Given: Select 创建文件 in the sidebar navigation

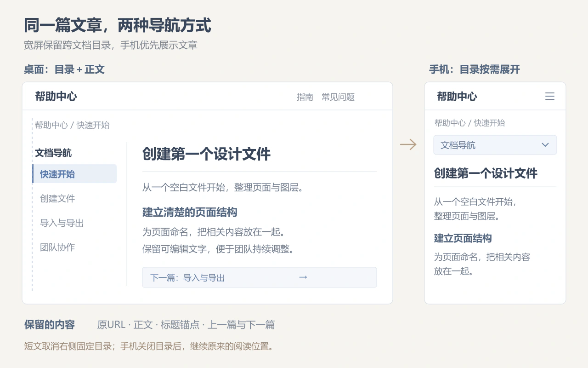Looking at the screenshot, I should [x=57, y=198].
